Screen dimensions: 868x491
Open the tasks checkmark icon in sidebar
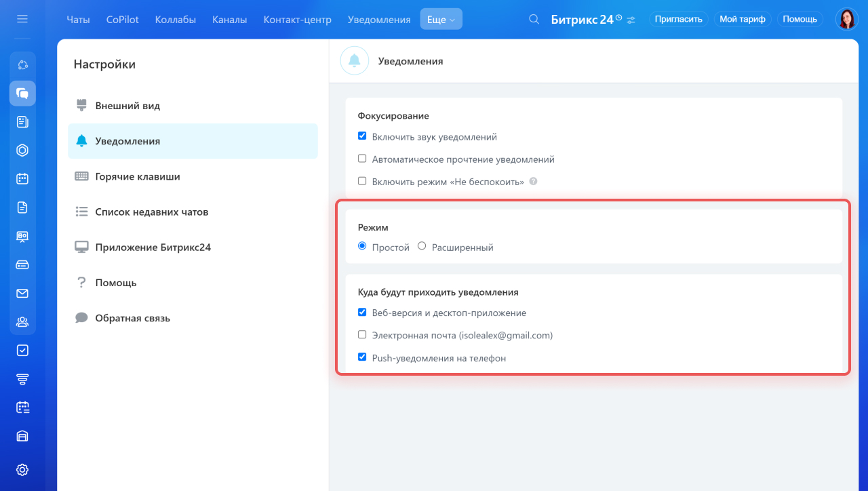[22, 351]
